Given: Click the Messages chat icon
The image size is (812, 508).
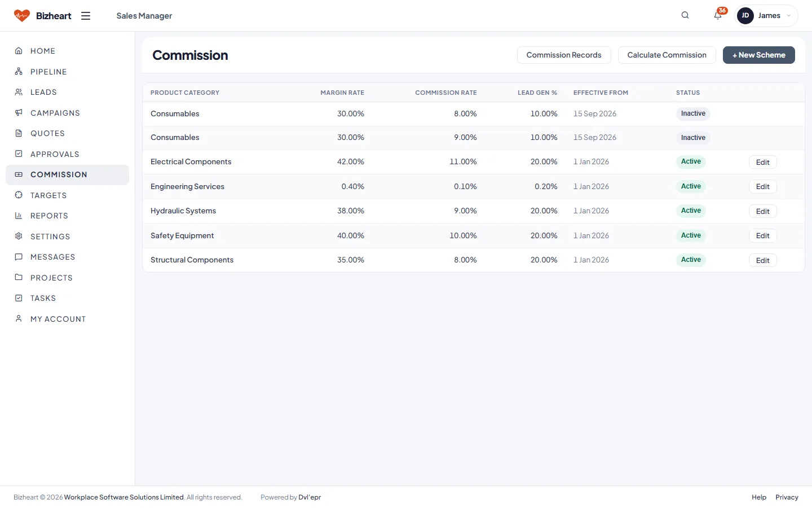Looking at the screenshot, I should click(19, 257).
